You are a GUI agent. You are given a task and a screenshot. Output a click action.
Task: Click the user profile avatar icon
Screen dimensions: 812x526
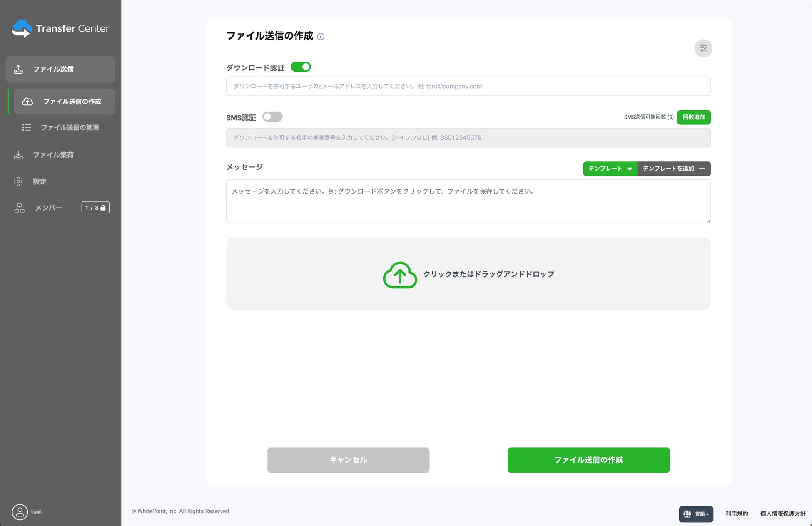click(x=20, y=512)
